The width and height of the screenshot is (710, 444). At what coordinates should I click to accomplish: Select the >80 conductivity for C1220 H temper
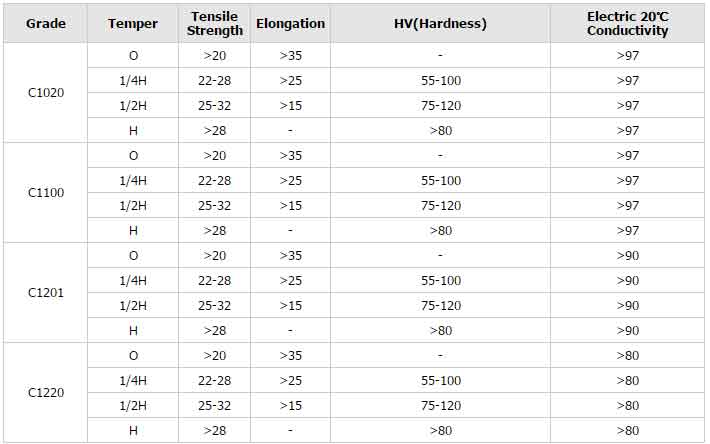pyautogui.click(x=628, y=430)
